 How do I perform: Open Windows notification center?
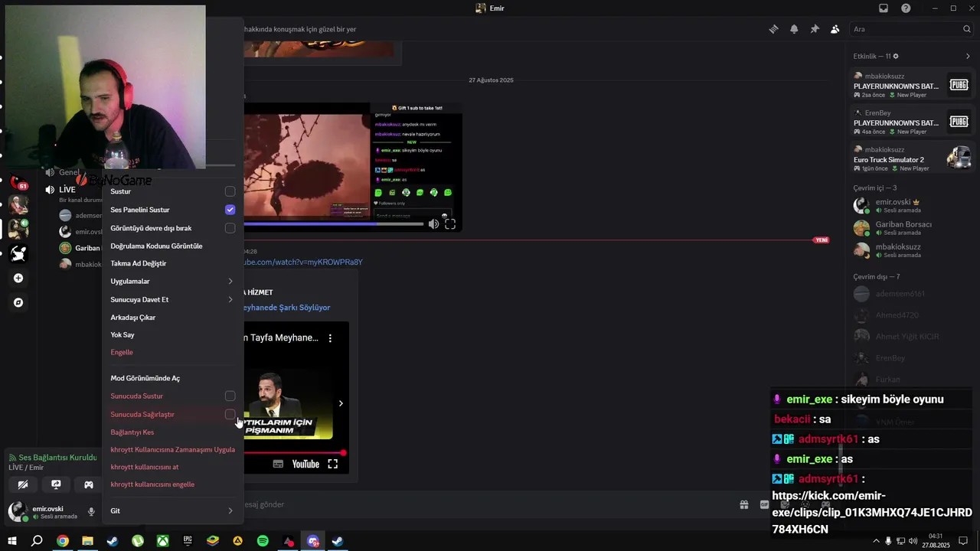(963, 541)
